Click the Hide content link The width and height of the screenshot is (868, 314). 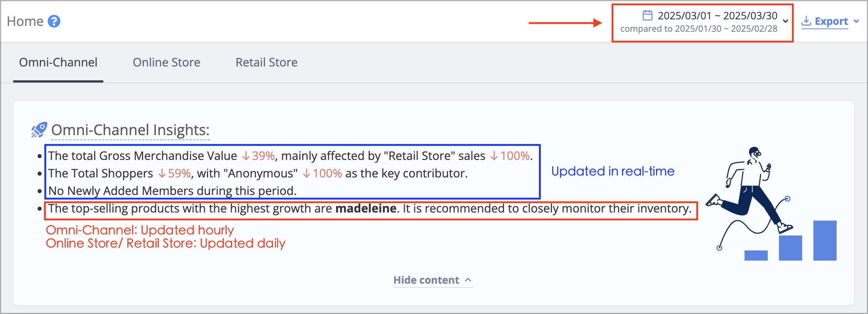(426, 280)
